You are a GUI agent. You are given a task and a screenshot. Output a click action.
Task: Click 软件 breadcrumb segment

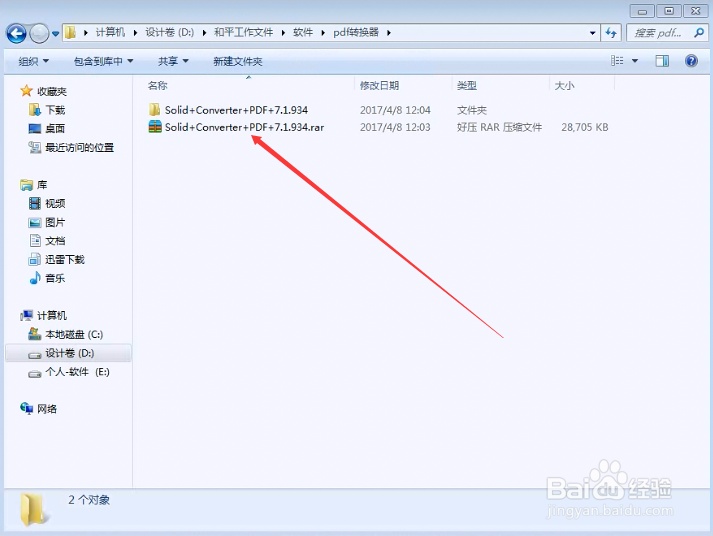(x=303, y=32)
